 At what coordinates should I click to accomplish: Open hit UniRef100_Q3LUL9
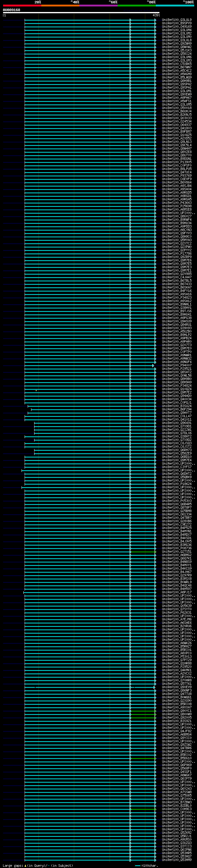click(x=176, y=20)
